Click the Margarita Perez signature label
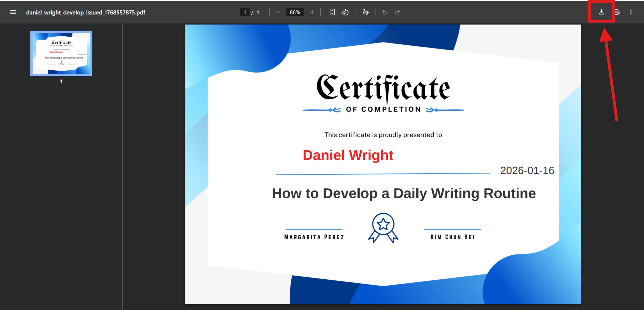This screenshot has height=310, width=644. 314,237
